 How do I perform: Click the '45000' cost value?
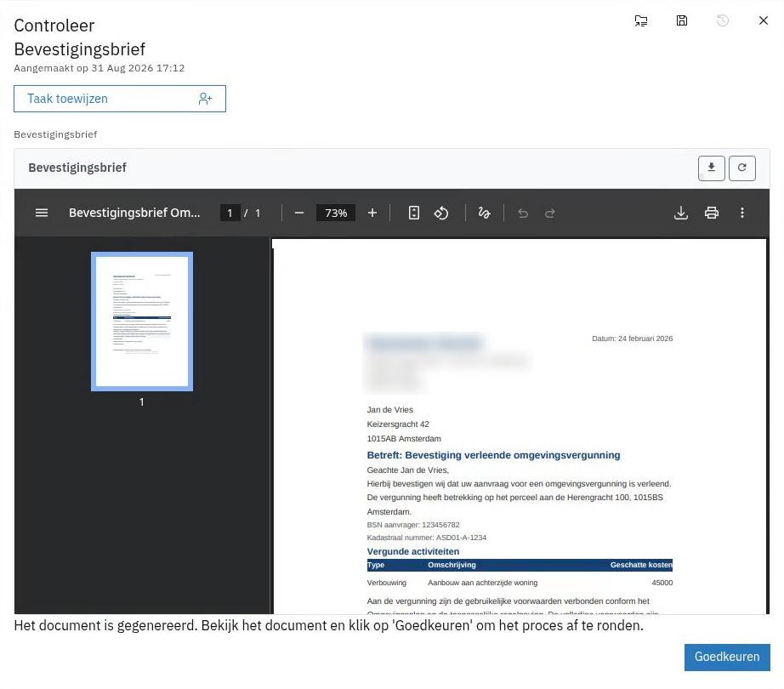[x=662, y=583]
